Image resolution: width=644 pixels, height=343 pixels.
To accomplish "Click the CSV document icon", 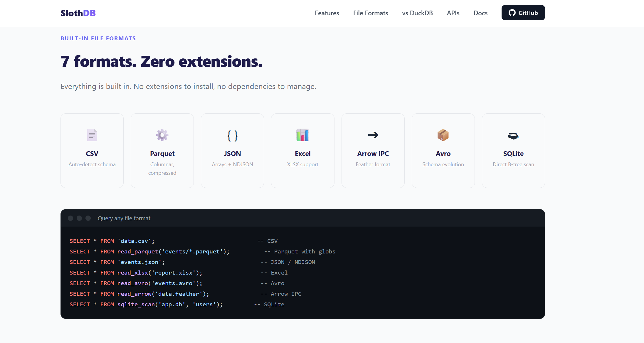I will point(92,135).
